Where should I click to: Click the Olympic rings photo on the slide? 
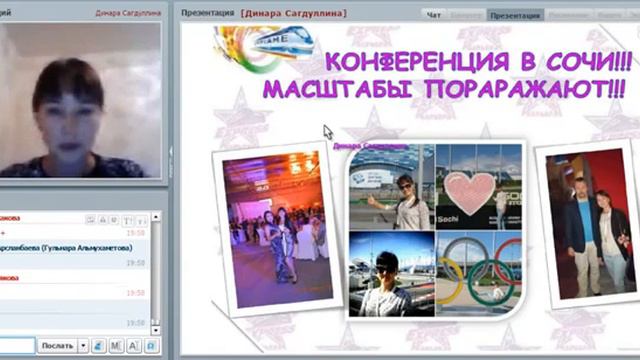click(x=479, y=274)
